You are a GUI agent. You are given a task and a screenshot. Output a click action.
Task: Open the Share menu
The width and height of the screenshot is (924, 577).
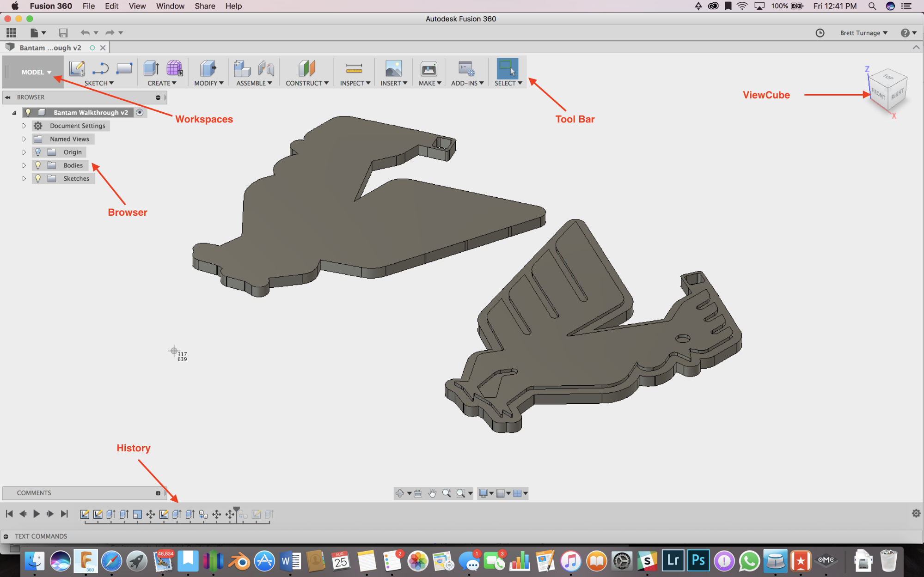click(x=205, y=6)
